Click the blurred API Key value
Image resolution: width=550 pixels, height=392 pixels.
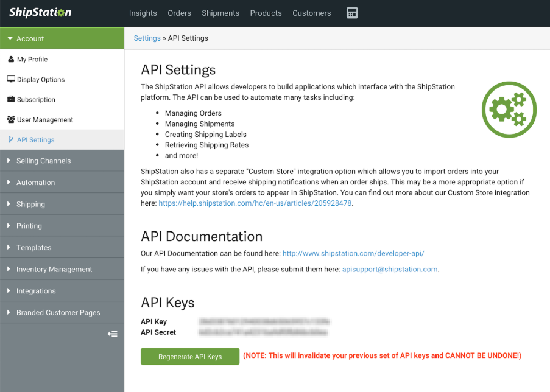[264, 321]
